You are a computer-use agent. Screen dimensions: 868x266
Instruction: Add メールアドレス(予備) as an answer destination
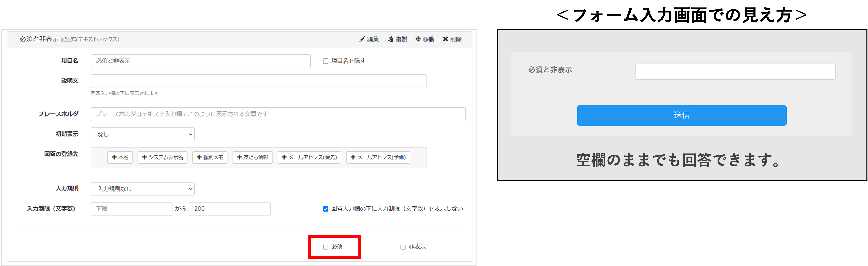point(378,157)
